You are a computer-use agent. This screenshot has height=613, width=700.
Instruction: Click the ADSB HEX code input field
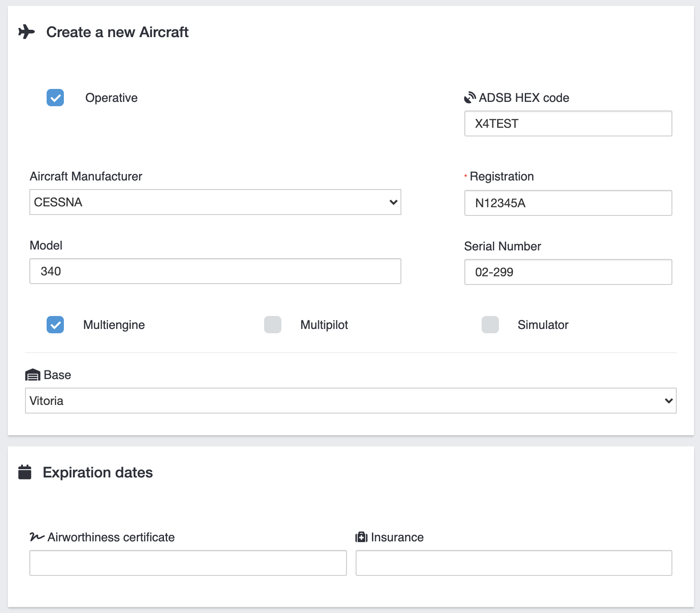tap(568, 123)
